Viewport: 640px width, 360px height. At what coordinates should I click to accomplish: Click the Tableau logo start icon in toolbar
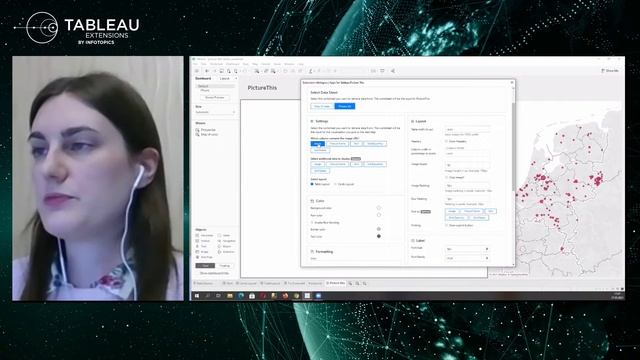[x=197, y=71]
